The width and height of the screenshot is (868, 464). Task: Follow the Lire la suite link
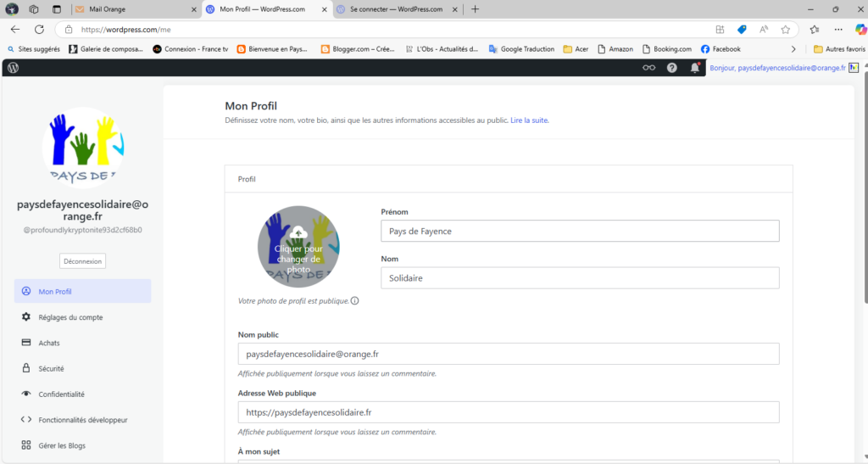pos(529,120)
